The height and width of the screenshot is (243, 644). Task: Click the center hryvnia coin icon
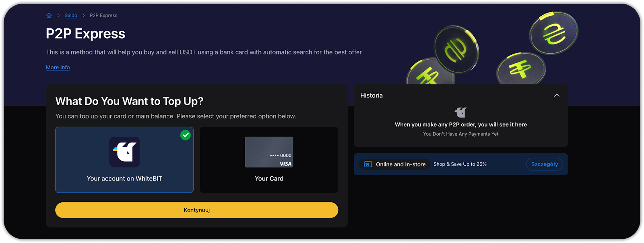pos(456,49)
